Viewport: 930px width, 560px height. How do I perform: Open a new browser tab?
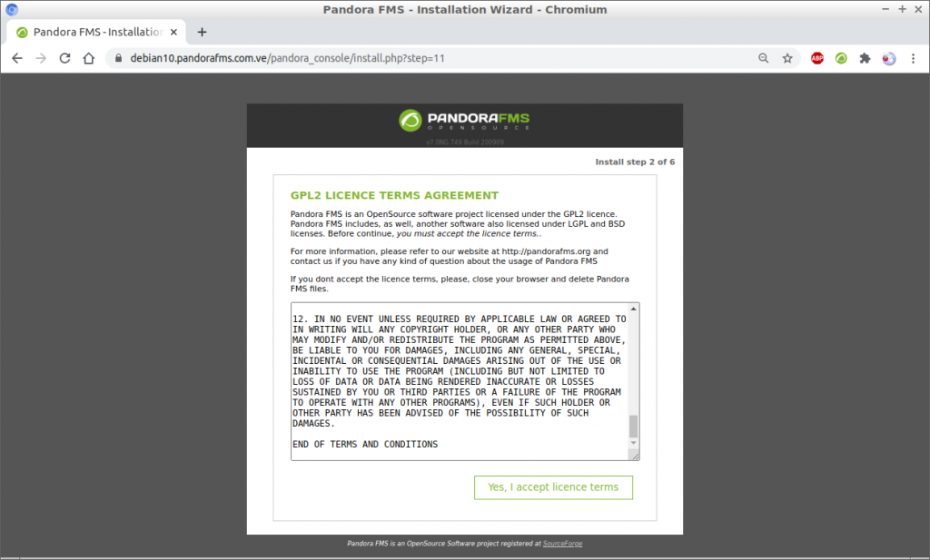[202, 32]
